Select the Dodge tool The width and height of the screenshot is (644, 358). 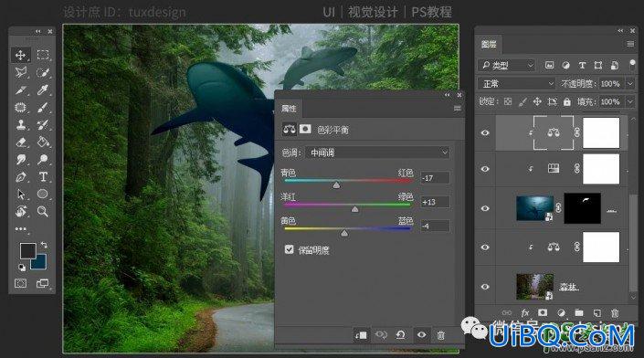pos(43,159)
